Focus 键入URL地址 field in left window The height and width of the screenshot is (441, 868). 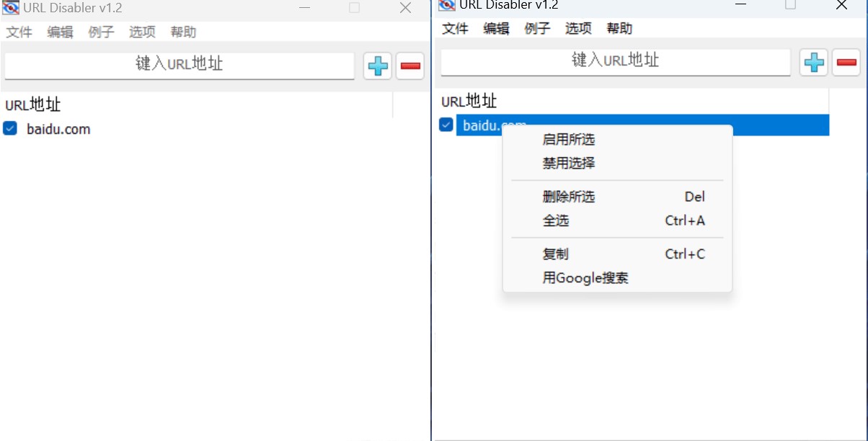pyautogui.click(x=180, y=65)
